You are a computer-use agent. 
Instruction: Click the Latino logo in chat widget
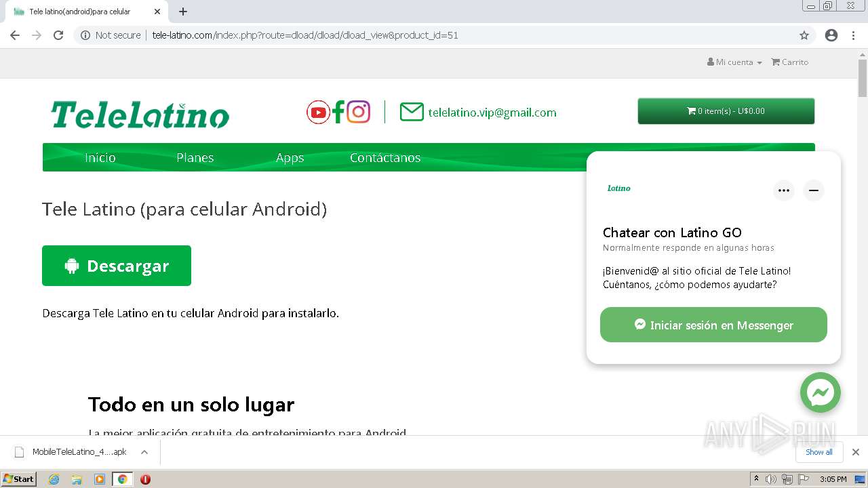click(x=619, y=188)
